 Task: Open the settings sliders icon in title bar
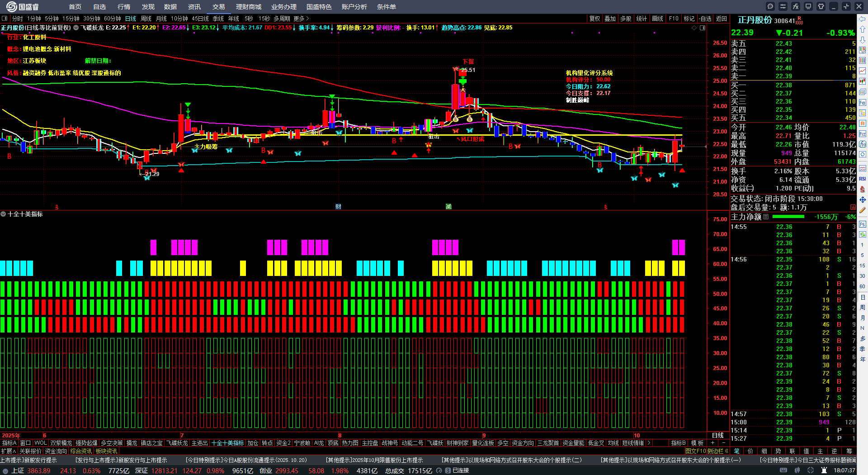(x=783, y=6)
